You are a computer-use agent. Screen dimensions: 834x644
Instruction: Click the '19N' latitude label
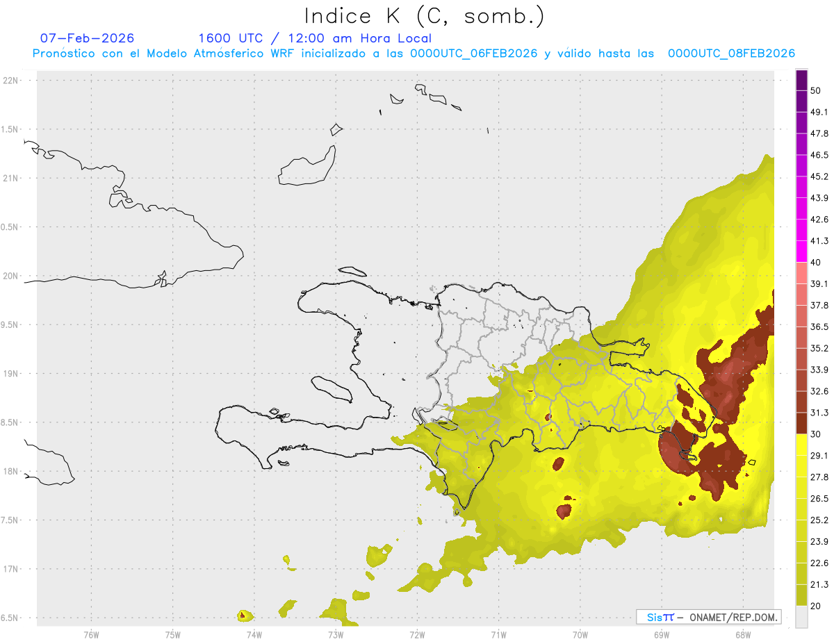[x=10, y=373]
